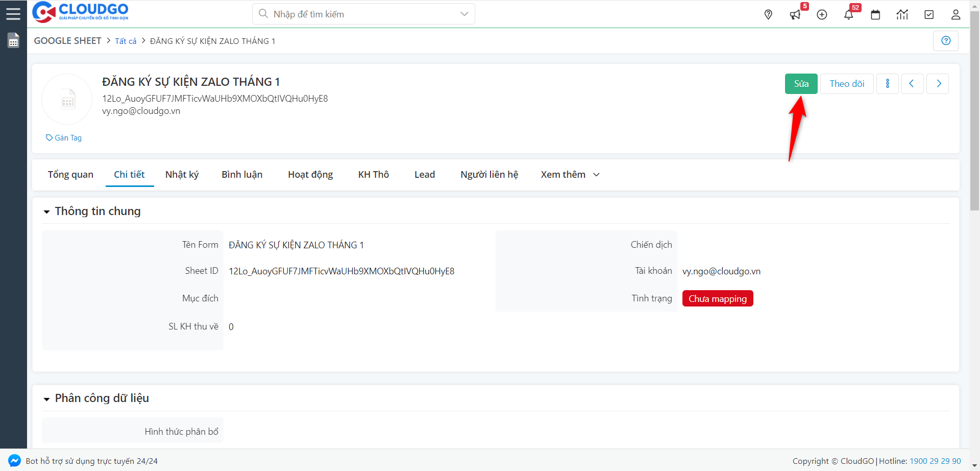Open the notifications bell

click(x=848, y=14)
